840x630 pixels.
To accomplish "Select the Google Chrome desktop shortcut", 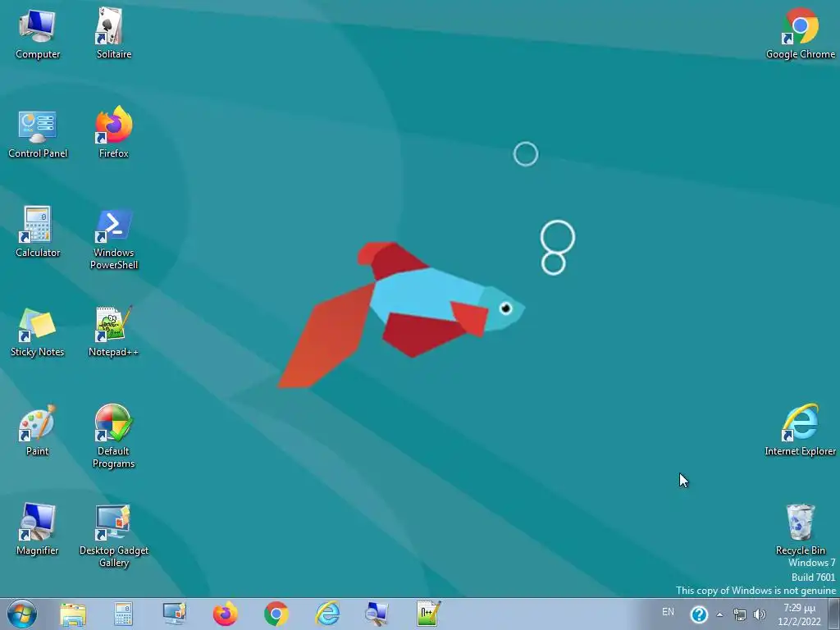I will pyautogui.click(x=800, y=34).
